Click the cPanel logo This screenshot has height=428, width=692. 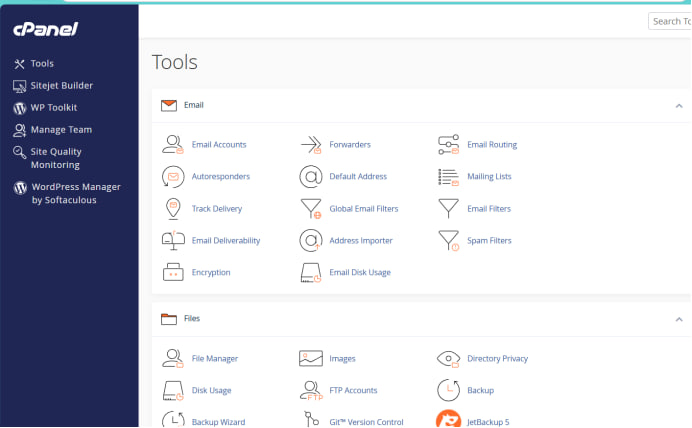click(45, 29)
